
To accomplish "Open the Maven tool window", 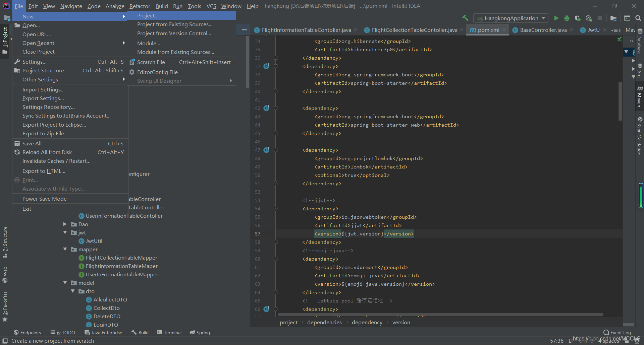I will point(640,96).
